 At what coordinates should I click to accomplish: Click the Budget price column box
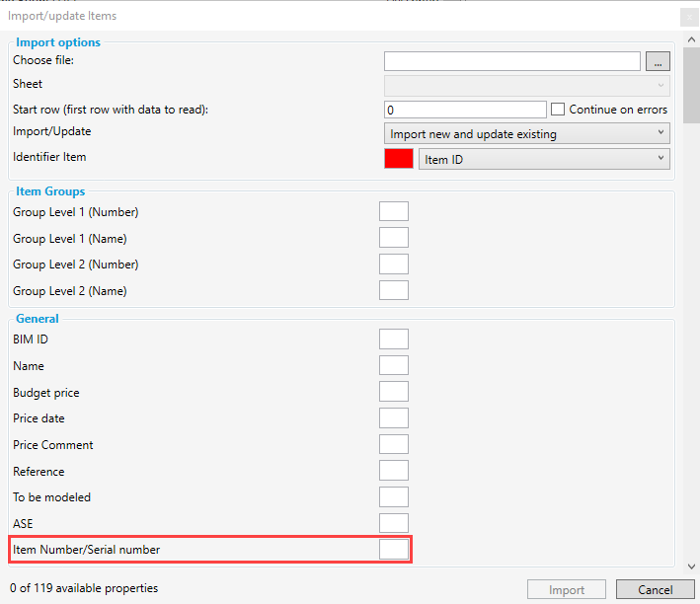pos(394,392)
